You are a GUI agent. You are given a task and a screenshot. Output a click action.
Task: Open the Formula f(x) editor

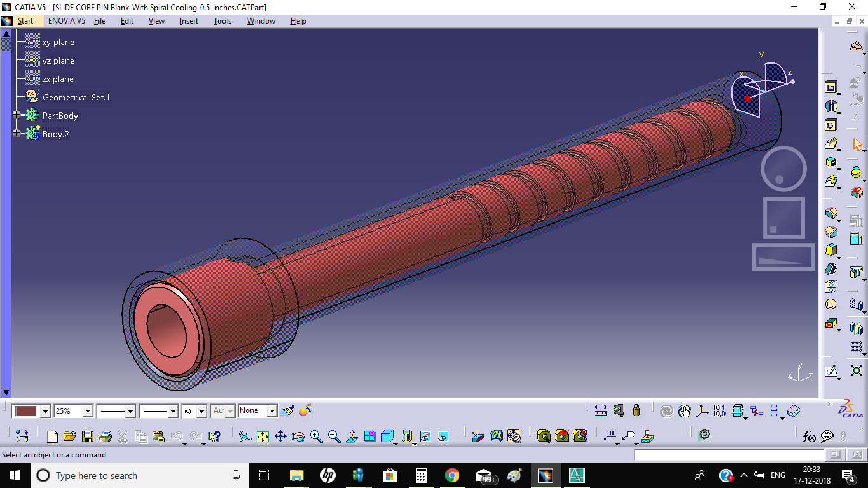click(x=810, y=436)
